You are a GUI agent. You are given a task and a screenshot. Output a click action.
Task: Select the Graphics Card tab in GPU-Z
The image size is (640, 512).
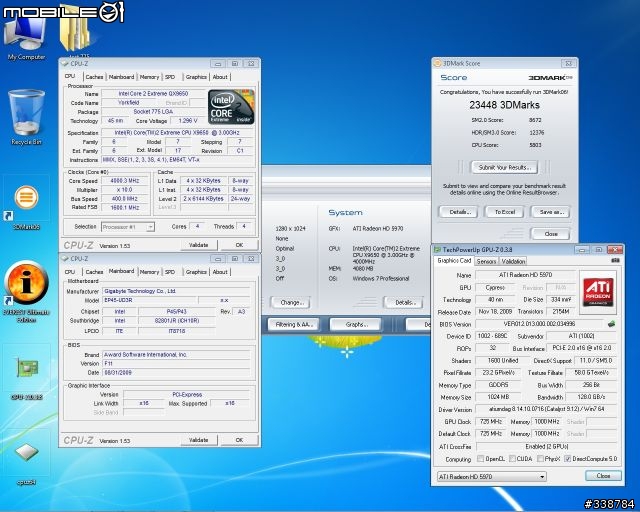(454, 260)
